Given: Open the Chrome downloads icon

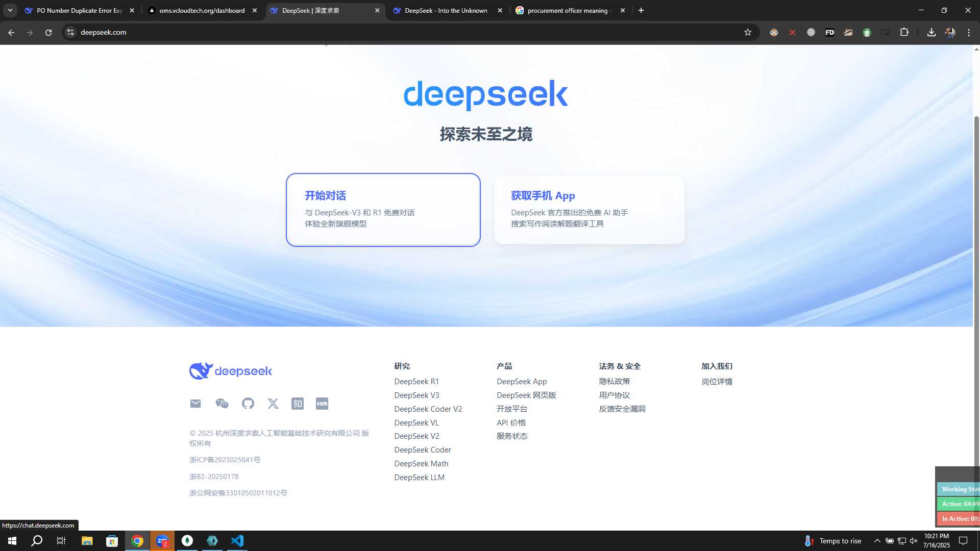Looking at the screenshot, I should pos(932,32).
